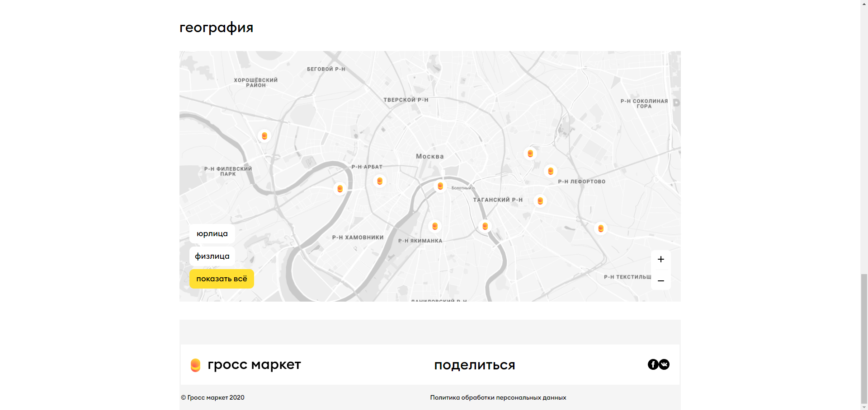Screen dimensions: 868x410
Task: Click the © Гросс маркет 2020 text
Action: click(212, 397)
